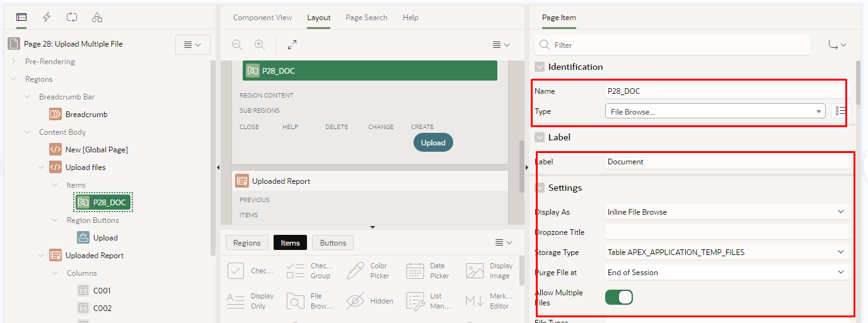
Task: Switch to the Layout tab
Action: point(319,18)
